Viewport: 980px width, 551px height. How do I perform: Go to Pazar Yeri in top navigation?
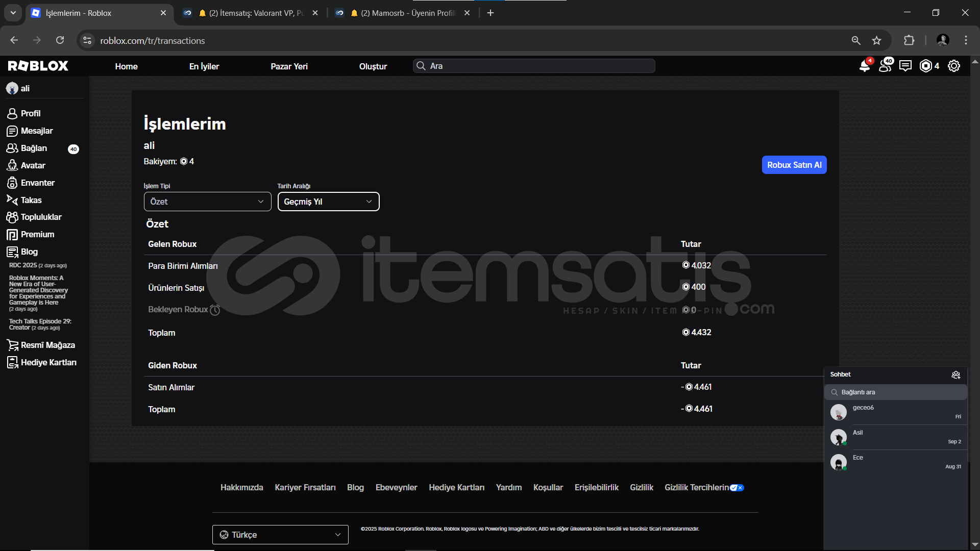(x=289, y=66)
